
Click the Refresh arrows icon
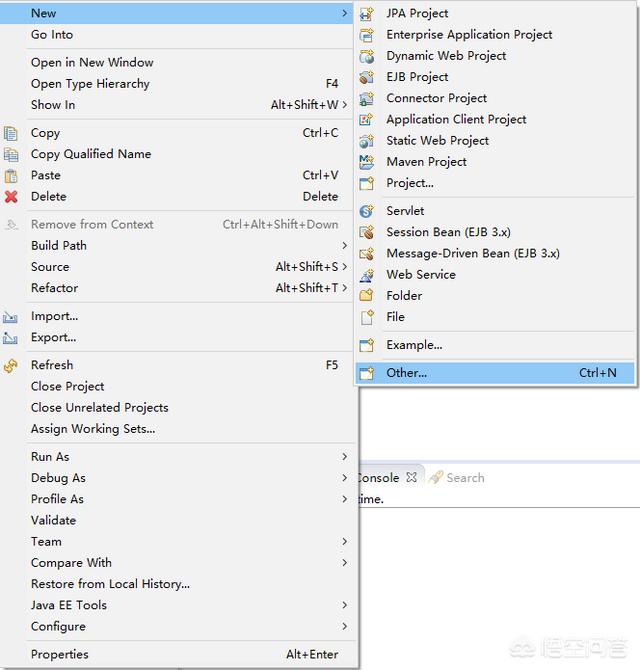click(11, 366)
